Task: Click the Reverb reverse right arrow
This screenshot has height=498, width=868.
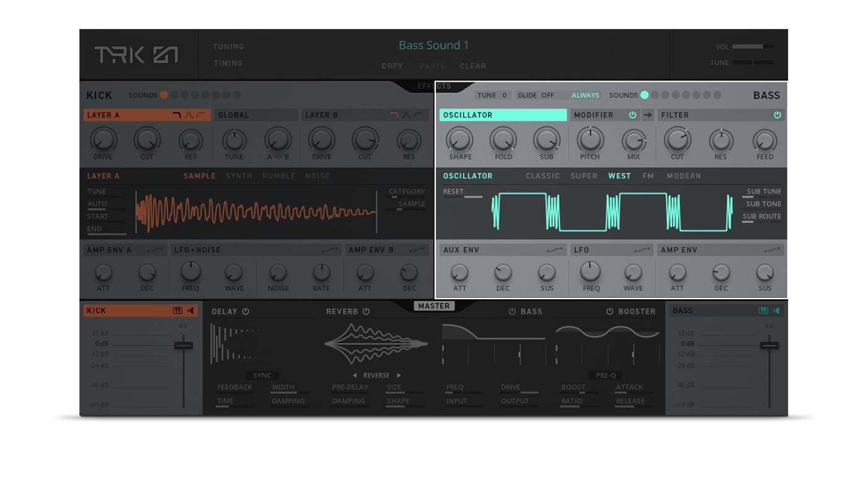Action: point(399,375)
